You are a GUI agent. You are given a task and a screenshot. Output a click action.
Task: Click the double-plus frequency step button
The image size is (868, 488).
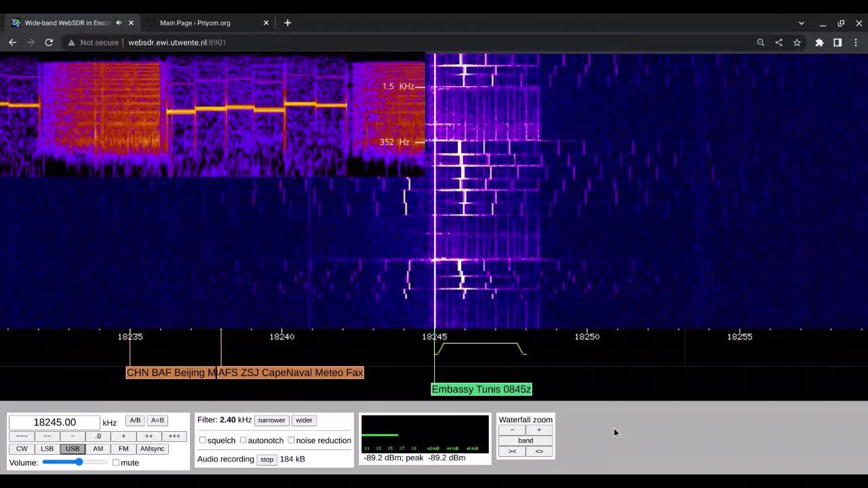pos(149,436)
